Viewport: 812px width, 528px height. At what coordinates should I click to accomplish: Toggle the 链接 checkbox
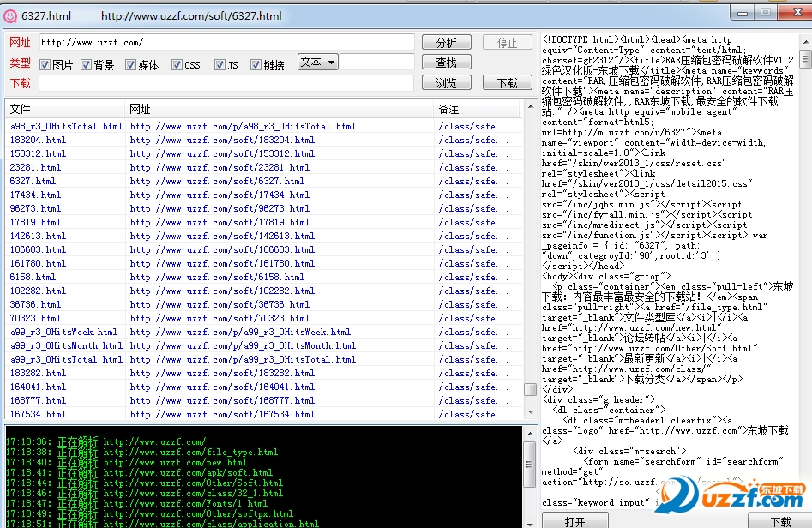[x=256, y=64]
